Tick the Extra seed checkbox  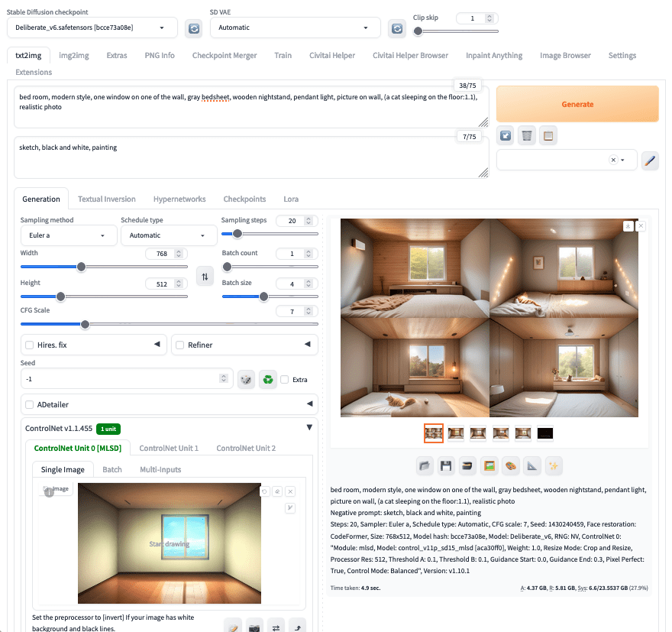point(285,380)
